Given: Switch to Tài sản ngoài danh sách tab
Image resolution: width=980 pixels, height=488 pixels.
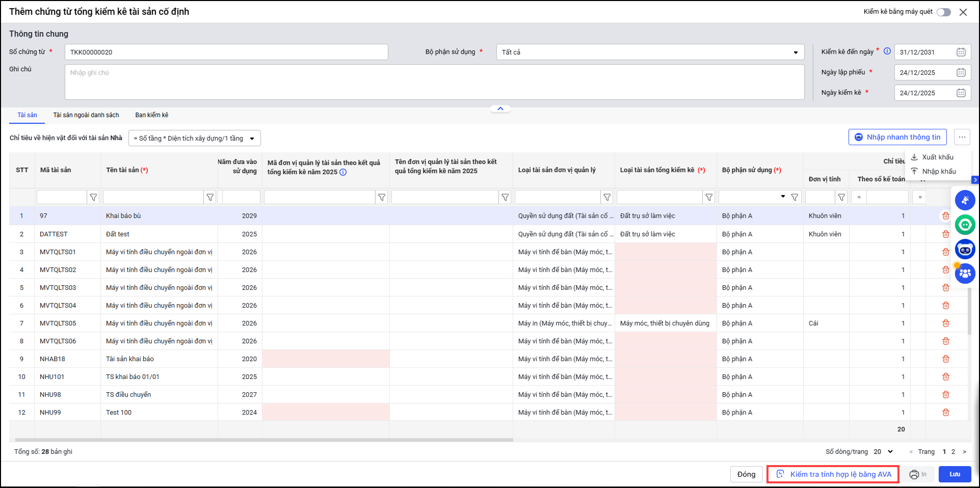Looking at the screenshot, I should tap(86, 115).
